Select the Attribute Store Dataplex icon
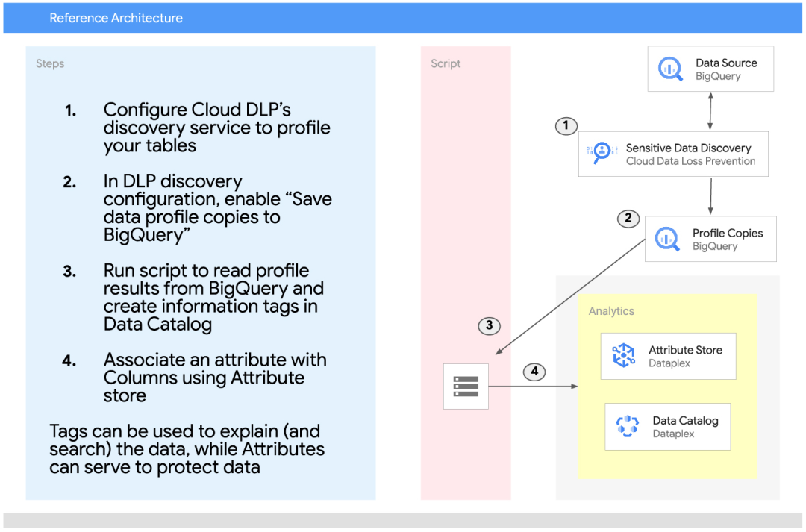The height and width of the screenshot is (532, 806). coord(623,356)
